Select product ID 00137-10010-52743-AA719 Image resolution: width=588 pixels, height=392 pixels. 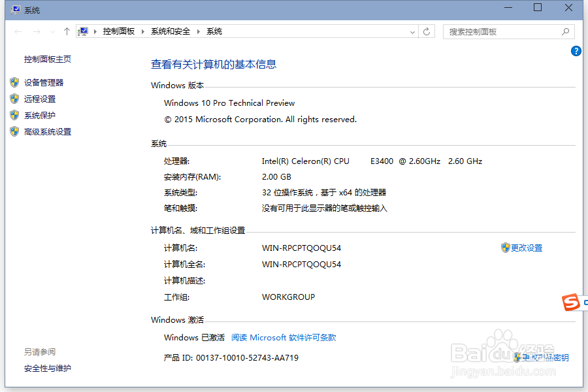(247, 358)
